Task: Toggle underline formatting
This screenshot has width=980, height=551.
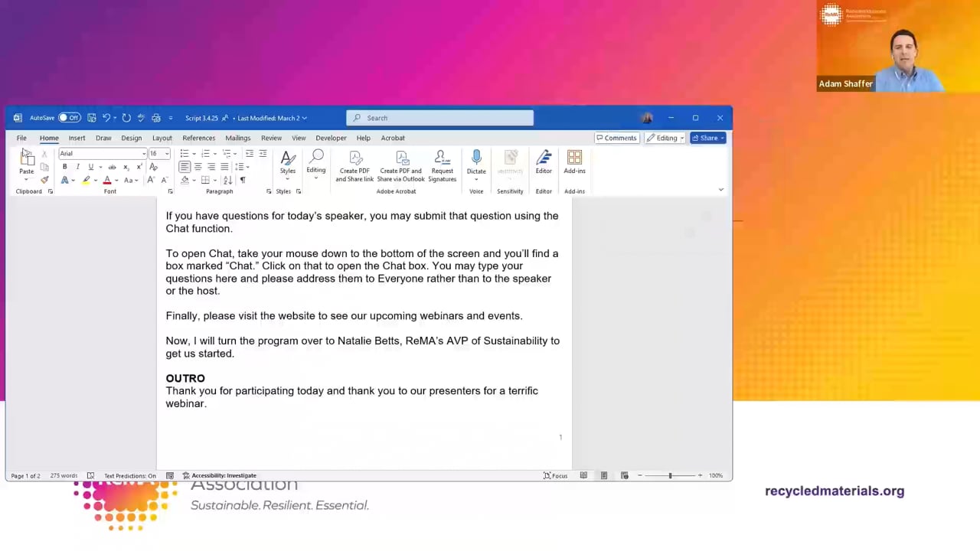Action: pos(90,167)
